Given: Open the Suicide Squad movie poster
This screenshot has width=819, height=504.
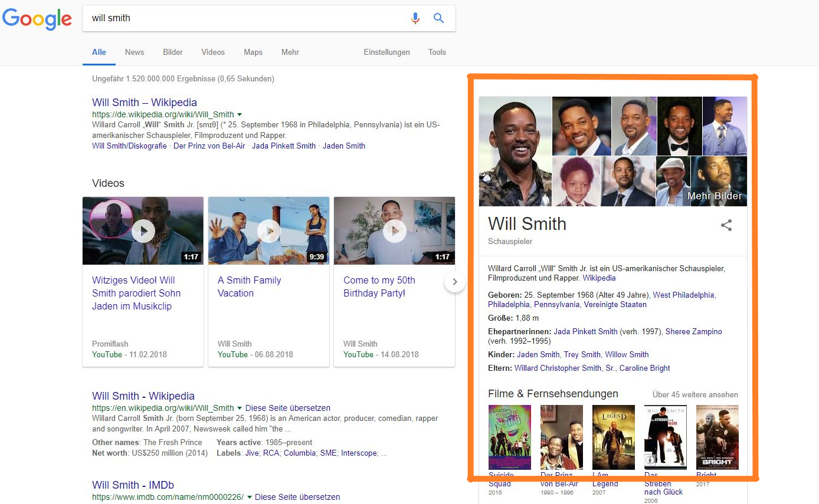Looking at the screenshot, I should (x=509, y=437).
